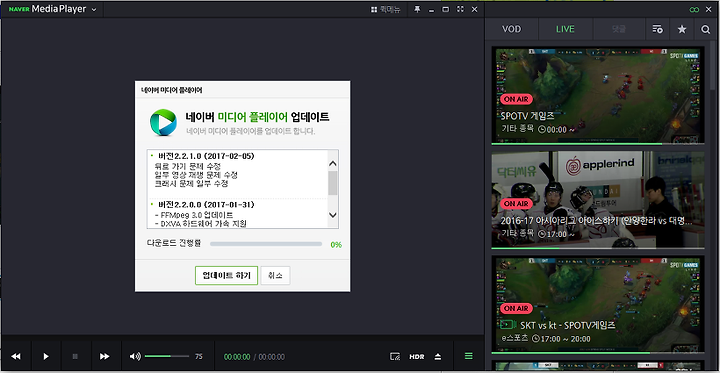
Task: Click the fast-forward playback button
Action: pyautogui.click(x=105, y=356)
